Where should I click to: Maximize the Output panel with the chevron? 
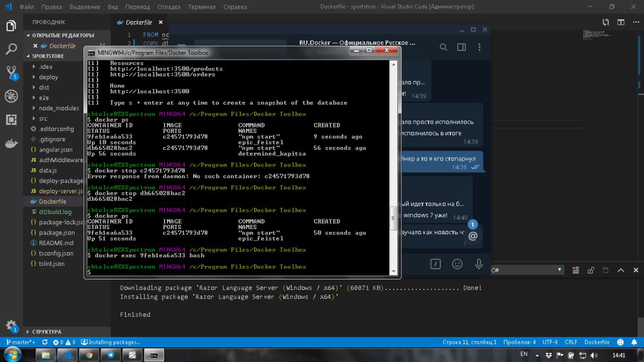[x=621, y=270]
